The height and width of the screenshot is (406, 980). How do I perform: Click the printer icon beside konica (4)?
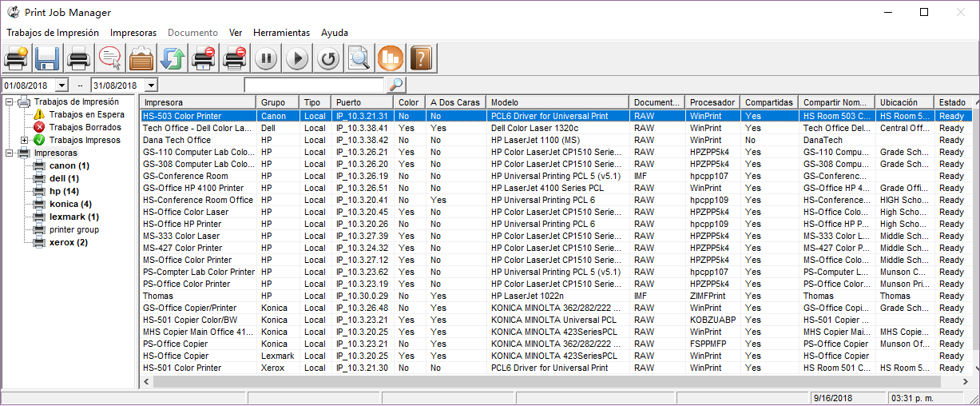(x=39, y=204)
